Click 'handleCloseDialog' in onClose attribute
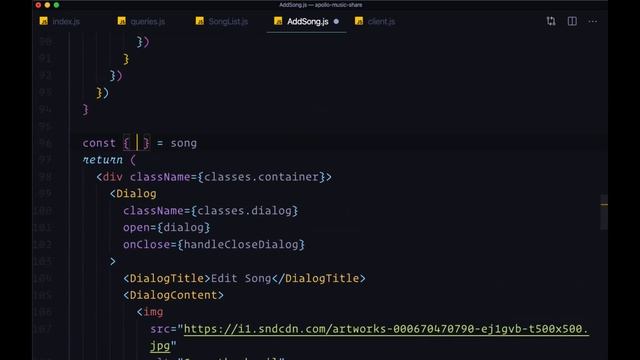The height and width of the screenshot is (360, 640). pyautogui.click(x=241, y=244)
